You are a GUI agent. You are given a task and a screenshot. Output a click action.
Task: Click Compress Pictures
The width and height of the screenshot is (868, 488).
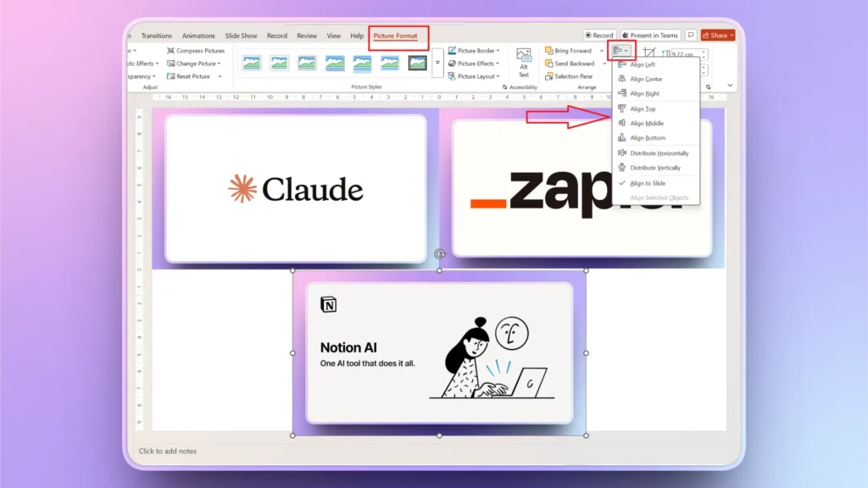click(x=196, y=50)
